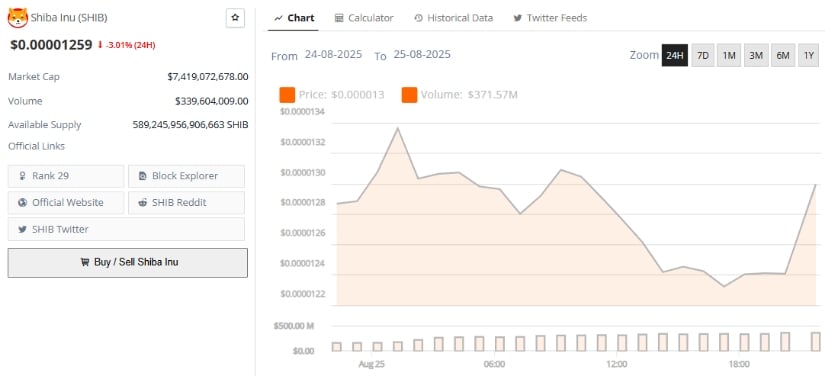This screenshot has width=825, height=376.
Task: Click the Market Cap label
Action: 34,77
